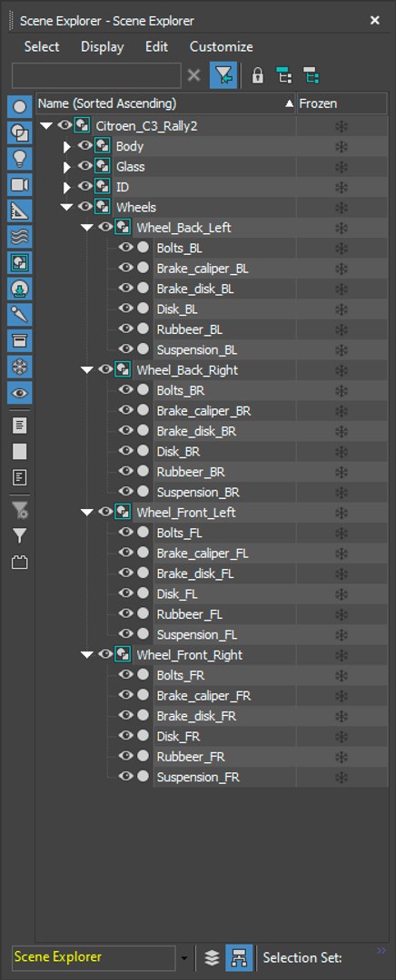The height and width of the screenshot is (980, 396).
Task: Select the Brake_caliper_FL object row
Action: pyautogui.click(x=202, y=554)
